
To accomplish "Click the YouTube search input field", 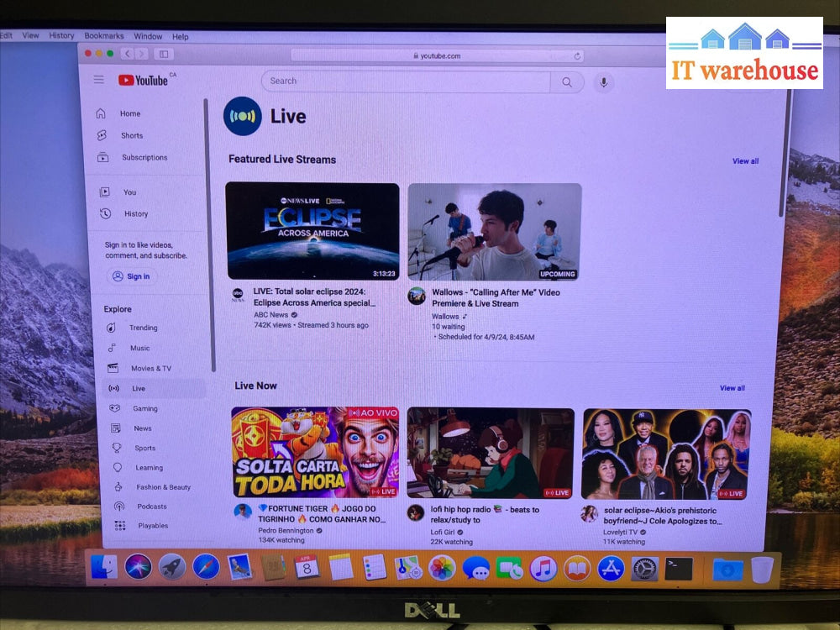I will [406, 81].
